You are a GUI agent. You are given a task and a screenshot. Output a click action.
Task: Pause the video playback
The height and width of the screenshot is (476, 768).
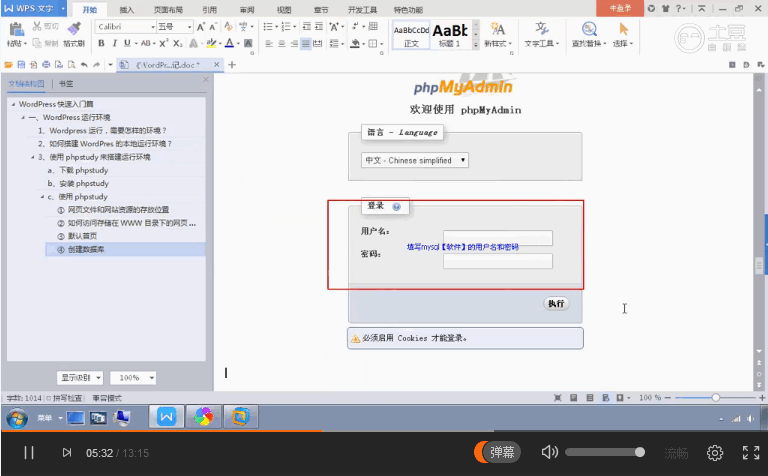click(x=29, y=452)
